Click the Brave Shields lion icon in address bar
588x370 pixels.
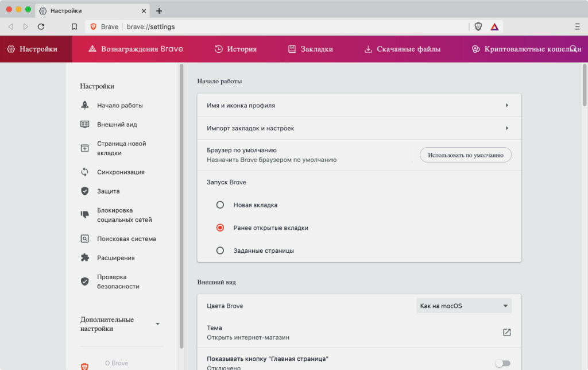478,26
